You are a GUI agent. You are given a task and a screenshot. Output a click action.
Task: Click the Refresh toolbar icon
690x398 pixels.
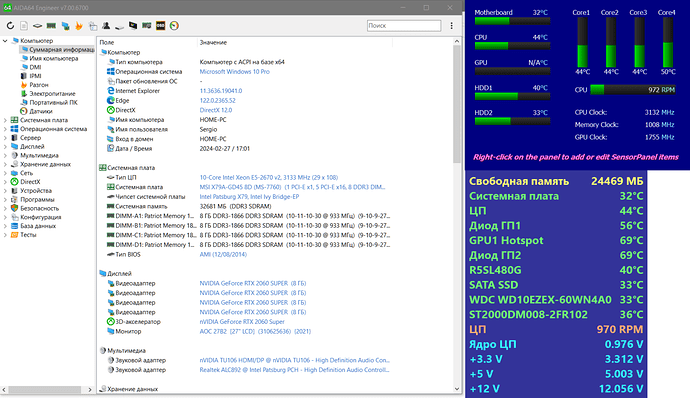tap(10, 26)
